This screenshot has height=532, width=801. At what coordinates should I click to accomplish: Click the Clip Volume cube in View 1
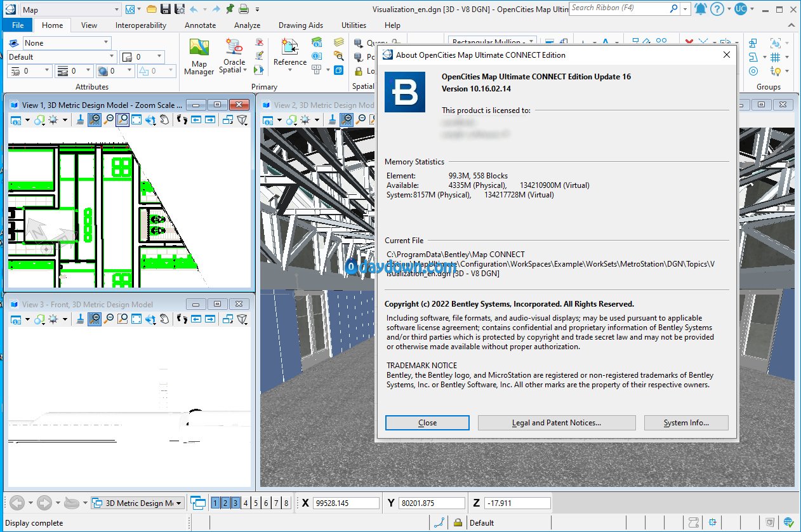click(242, 119)
